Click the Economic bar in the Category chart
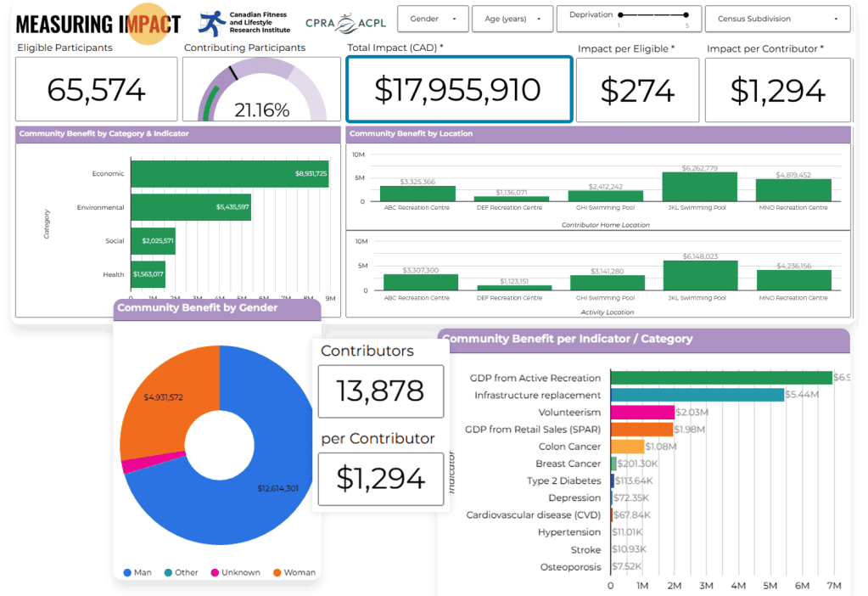Viewport: 868px width, 596px height. coord(229,173)
